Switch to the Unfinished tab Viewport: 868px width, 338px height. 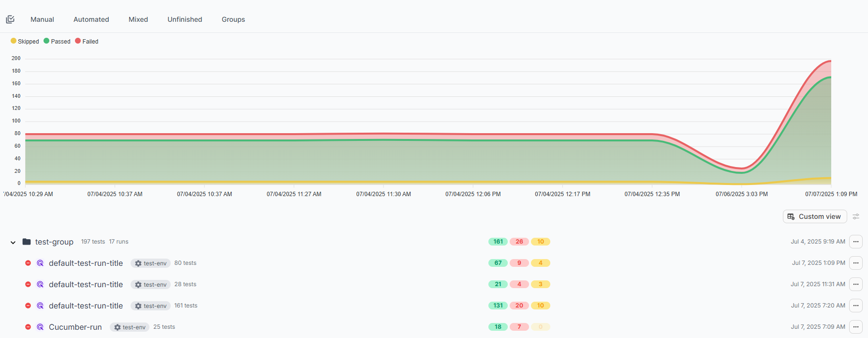pyautogui.click(x=185, y=19)
